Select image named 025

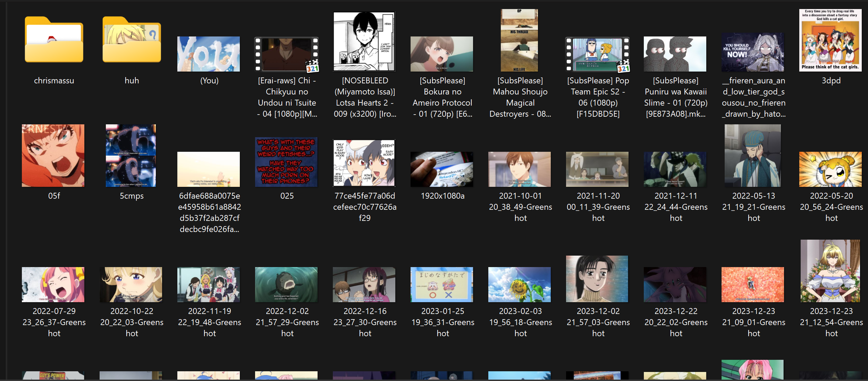tap(286, 162)
